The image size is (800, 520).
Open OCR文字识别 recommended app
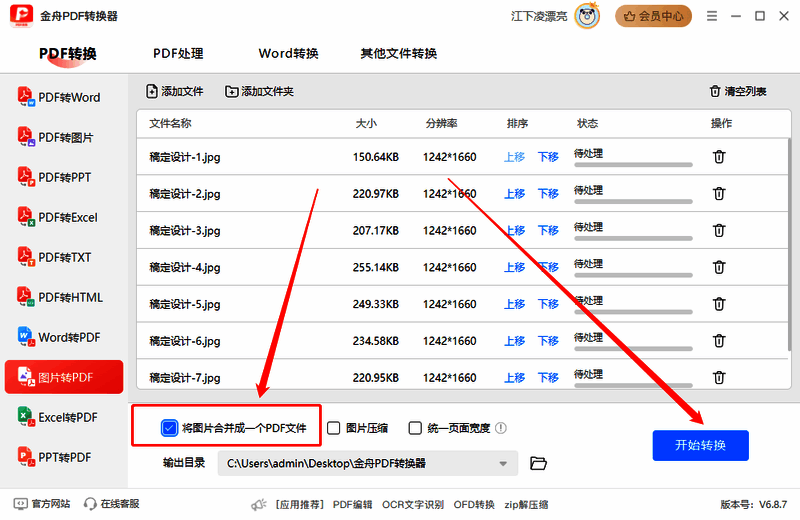click(x=413, y=505)
